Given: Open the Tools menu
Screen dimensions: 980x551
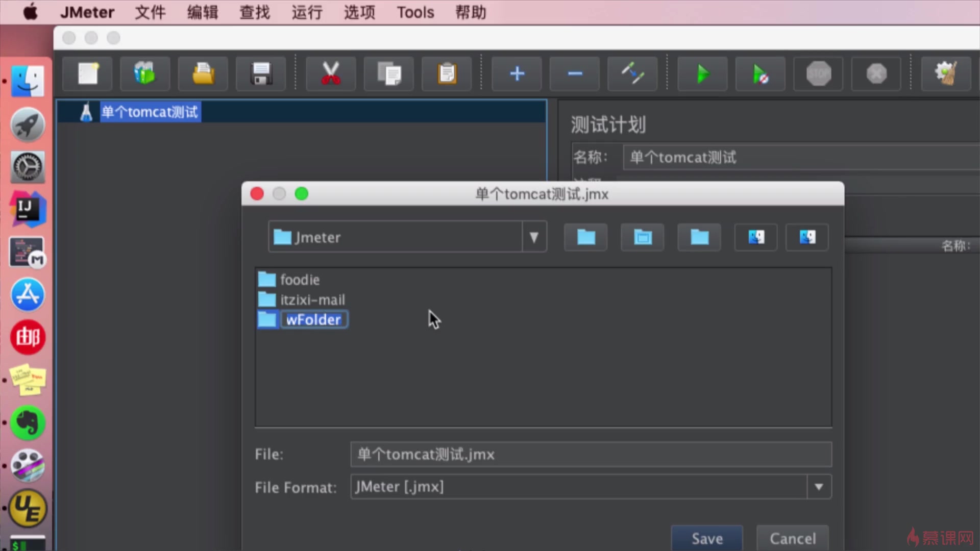Looking at the screenshot, I should (x=415, y=12).
